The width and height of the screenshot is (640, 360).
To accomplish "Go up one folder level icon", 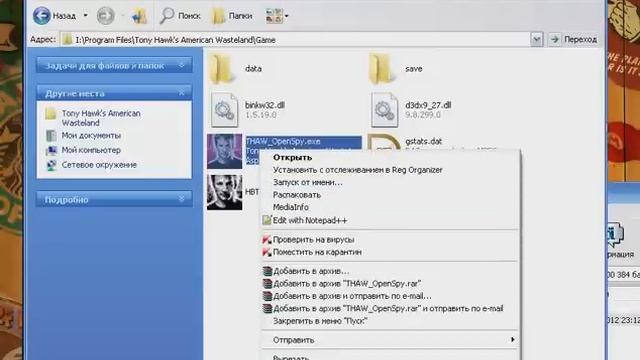I will [139, 16].
